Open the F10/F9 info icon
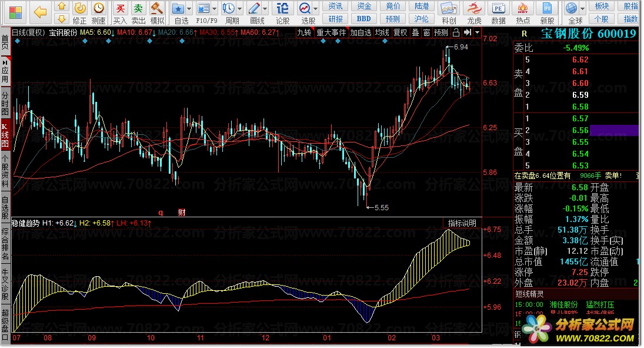 click(x=203, y=8)
